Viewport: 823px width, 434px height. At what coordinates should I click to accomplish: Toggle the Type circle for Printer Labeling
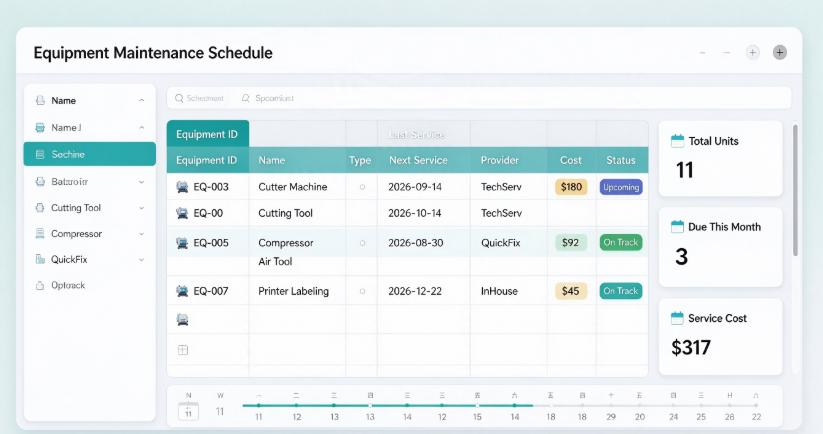[362, 291]
